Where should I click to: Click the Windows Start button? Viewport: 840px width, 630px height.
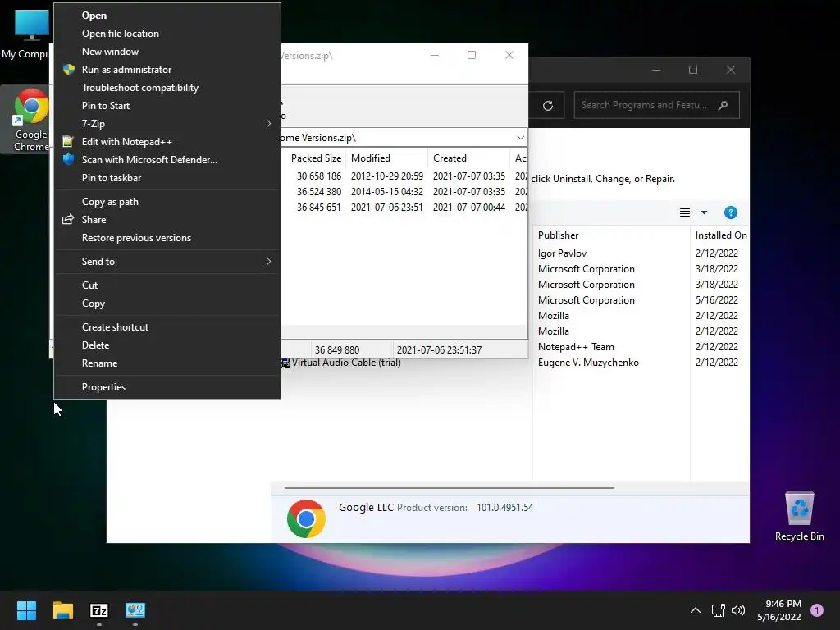26,610
